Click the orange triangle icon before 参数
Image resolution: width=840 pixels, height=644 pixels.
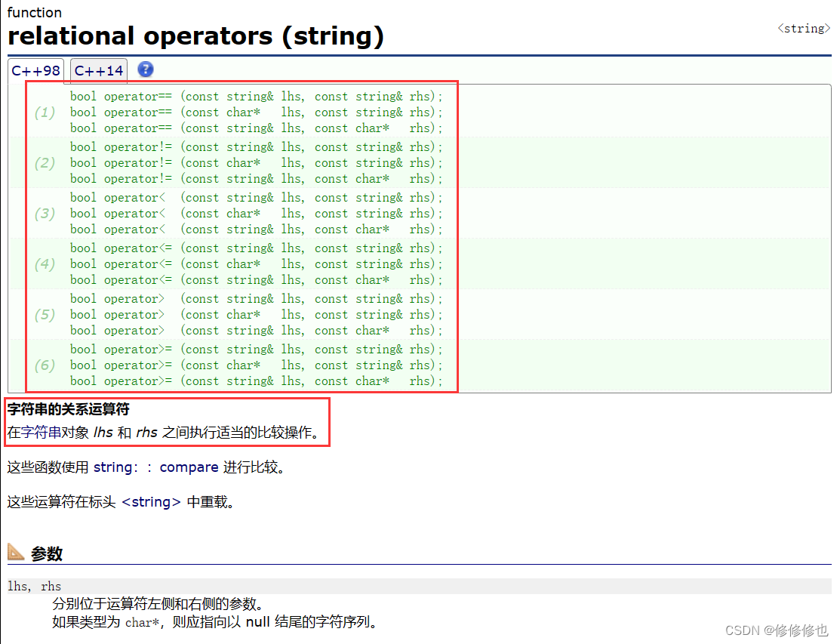point(14,553)
